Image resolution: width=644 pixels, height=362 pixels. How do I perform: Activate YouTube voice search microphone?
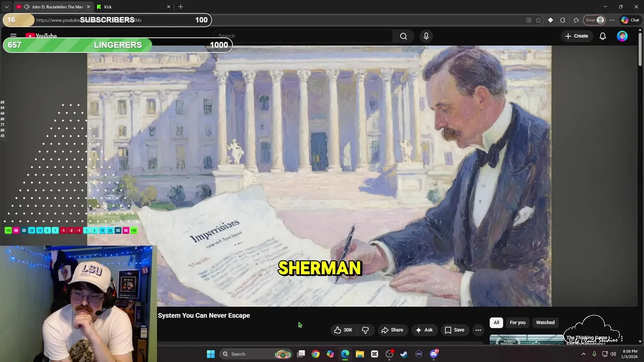click(x=426, y=36)
